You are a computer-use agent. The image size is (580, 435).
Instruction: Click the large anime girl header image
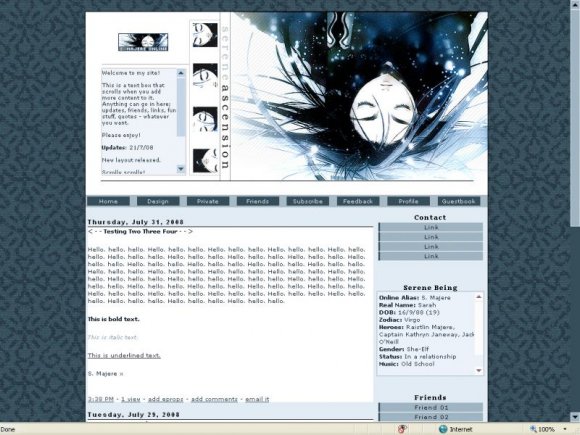pyautogui.click(x=359, y=96)
